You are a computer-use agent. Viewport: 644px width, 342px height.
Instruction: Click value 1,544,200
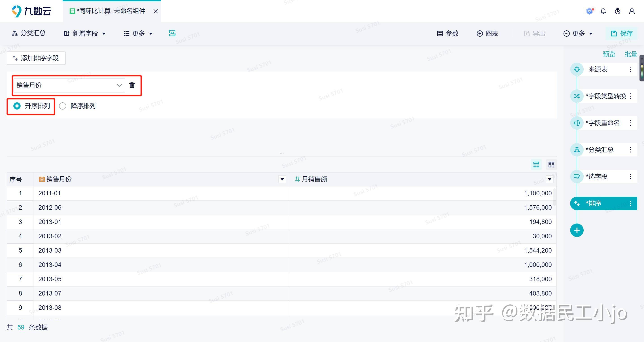point(538,251)
